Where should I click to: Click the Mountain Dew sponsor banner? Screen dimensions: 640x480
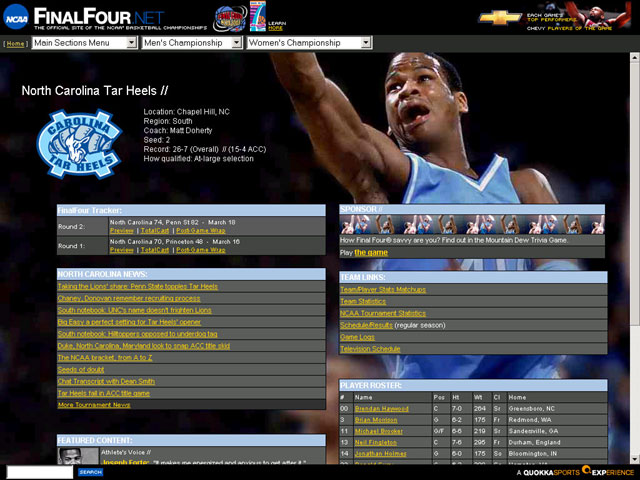(472, 224)
